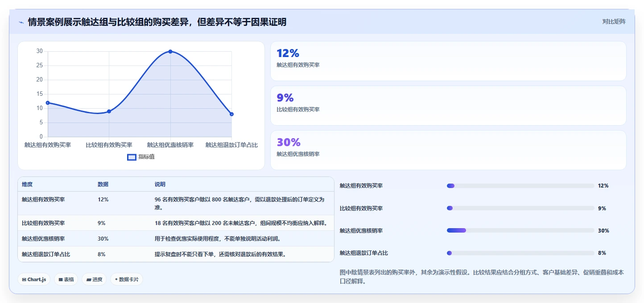This screenshot has height=303, width=644.
Task: Click the 触达组有效购买率 cell in the table
Action: pos(43,200)
